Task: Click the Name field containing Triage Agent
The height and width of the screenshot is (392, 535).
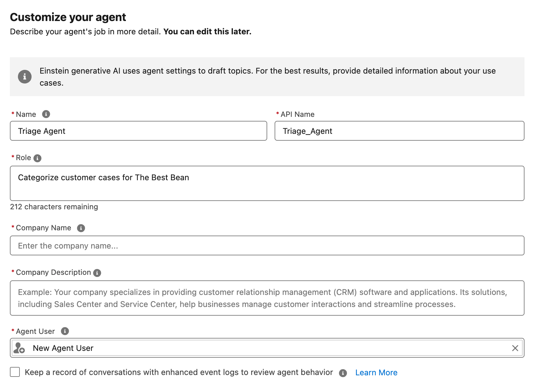Action: (139, 131)
